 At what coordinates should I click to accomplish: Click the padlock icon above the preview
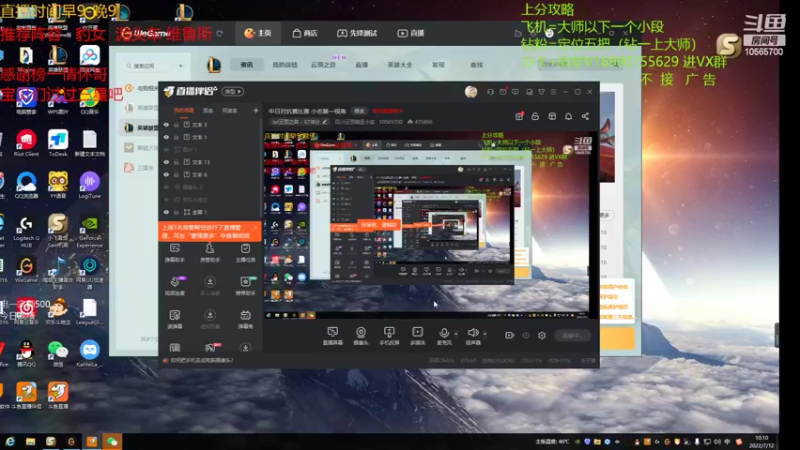(x=535, y=116)
